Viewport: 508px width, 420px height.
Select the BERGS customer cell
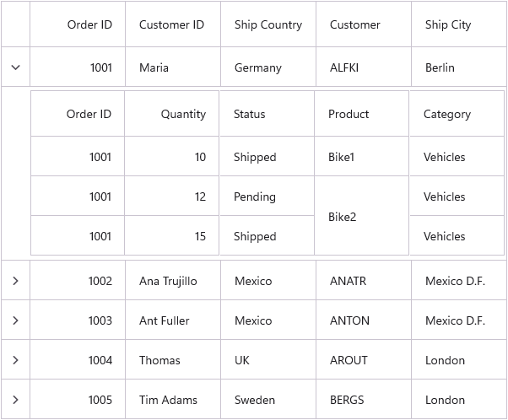pos(364,399)
